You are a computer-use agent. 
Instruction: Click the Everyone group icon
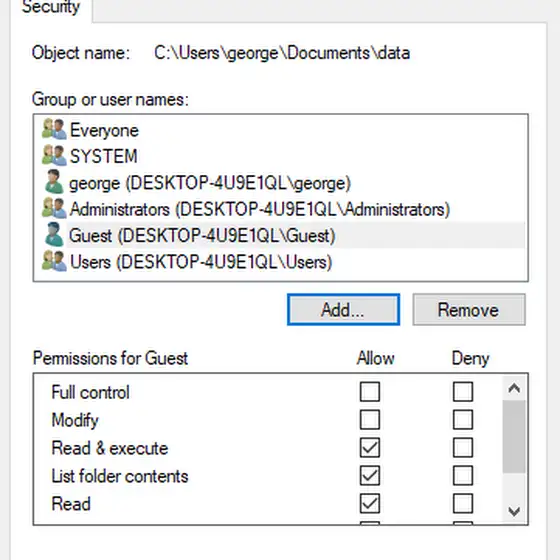[x=54, y=129]
